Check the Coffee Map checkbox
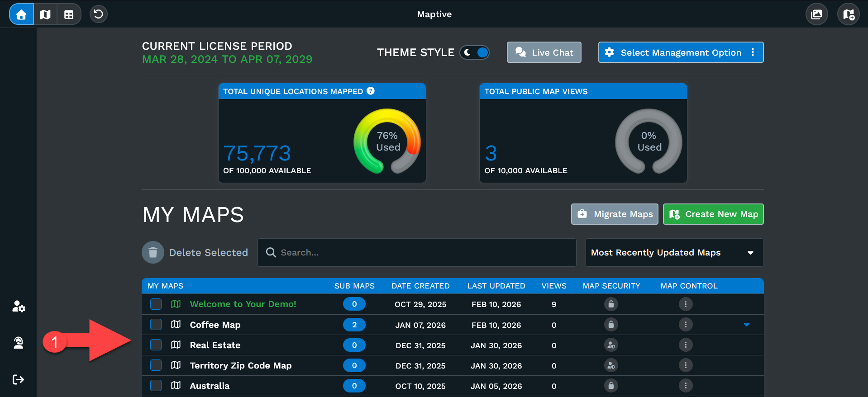Screen dimensions: 868x397 (x=156, y=324)
